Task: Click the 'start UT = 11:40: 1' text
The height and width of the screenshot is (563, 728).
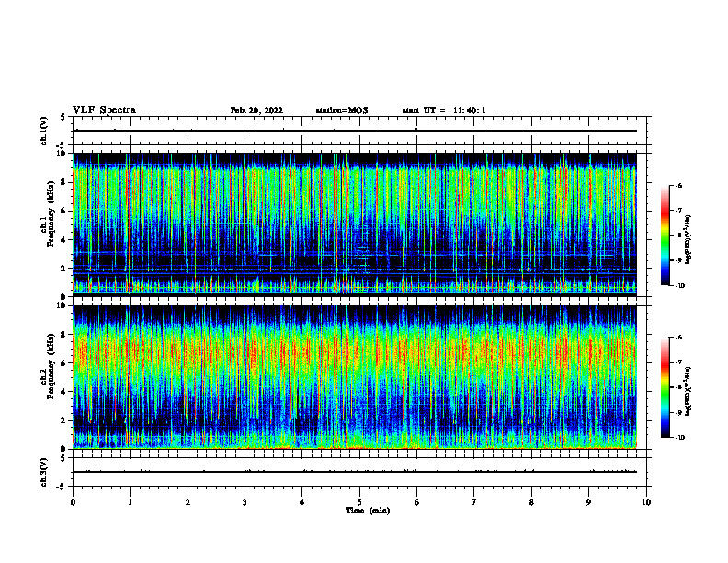Action: (444, 110)
